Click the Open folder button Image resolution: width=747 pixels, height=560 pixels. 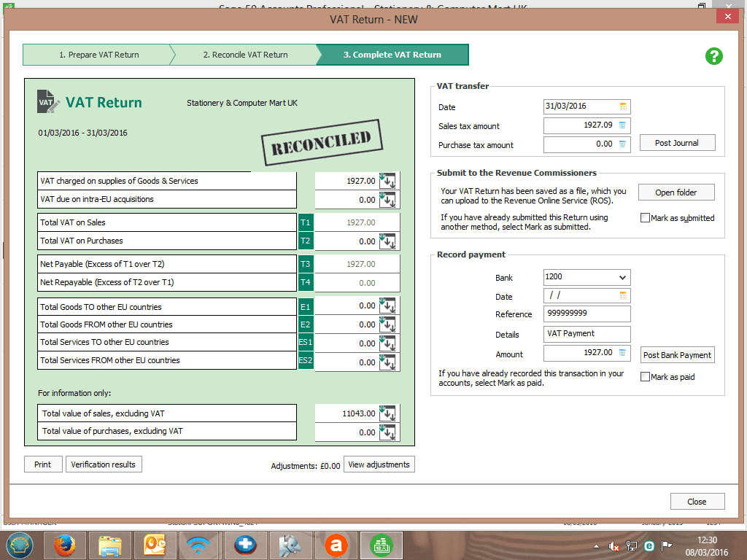click(676, 192)
